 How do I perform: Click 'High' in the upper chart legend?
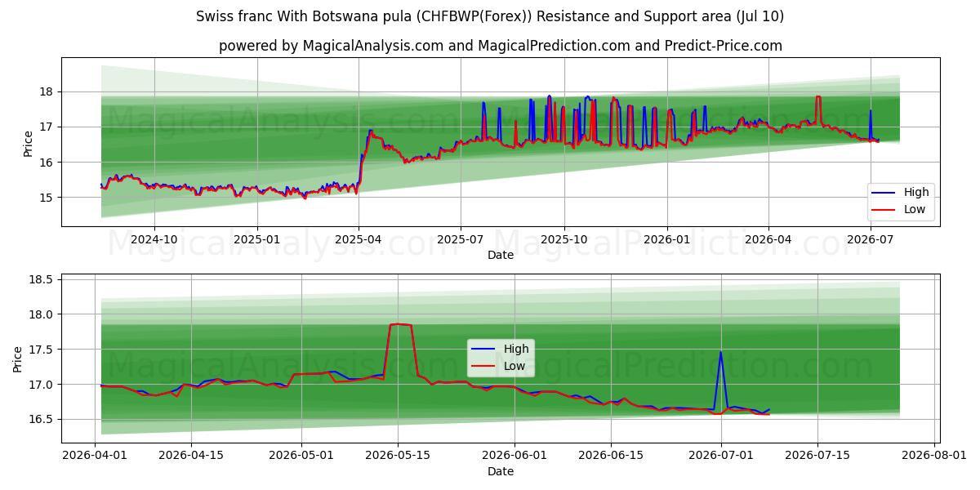pos(916,192)
